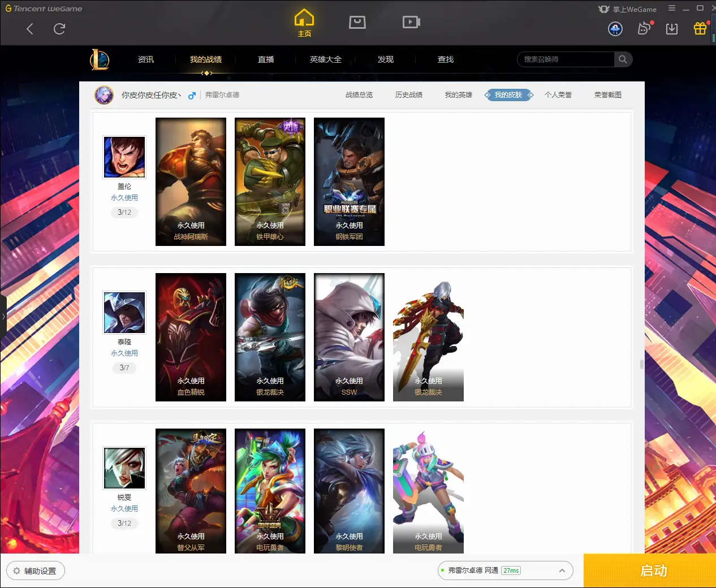Expand the collapsed left side panel handle

tap(3, 317)
